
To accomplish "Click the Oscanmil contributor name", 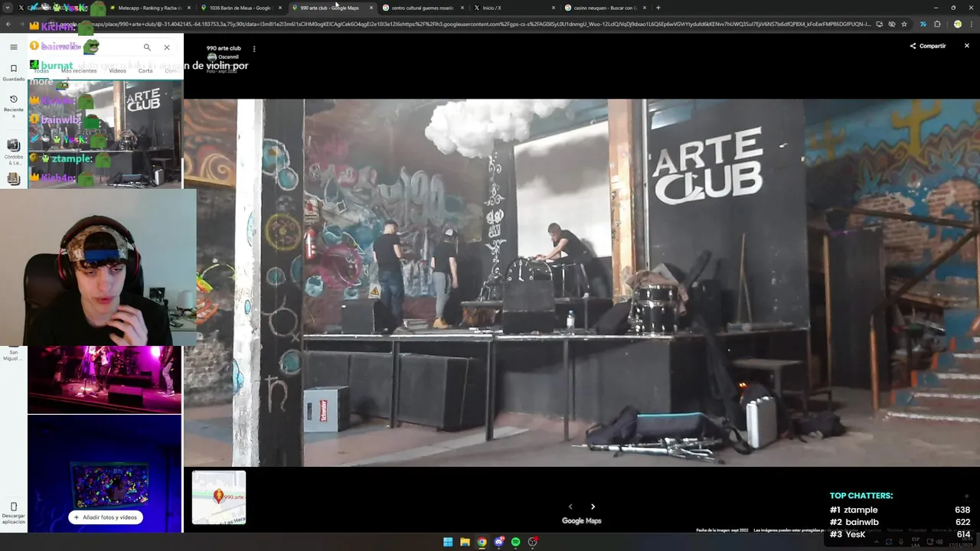I will pyautogui.click(x=228, y=57).
